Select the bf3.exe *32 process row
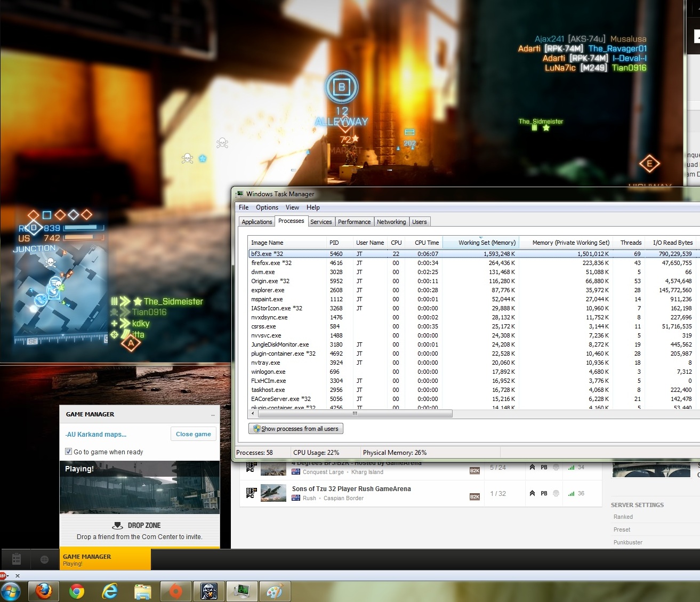700x602 pixels. [x=474, y=254]
